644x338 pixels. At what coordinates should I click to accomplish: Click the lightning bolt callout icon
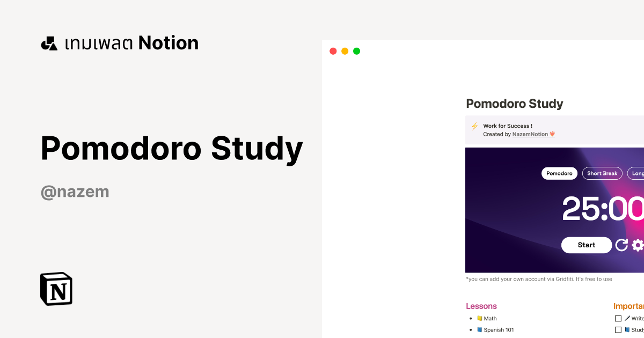point(474,126)
